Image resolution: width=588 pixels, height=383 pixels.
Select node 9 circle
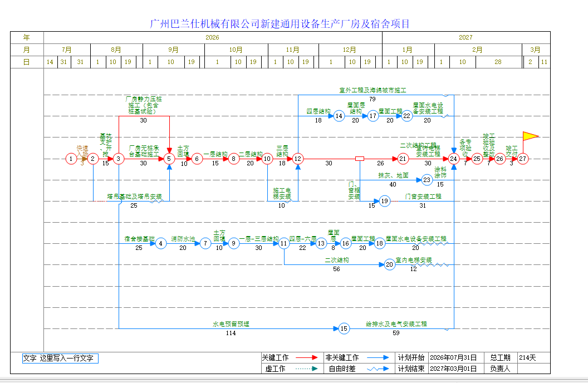pyautogui.click(x=234, y=244)
